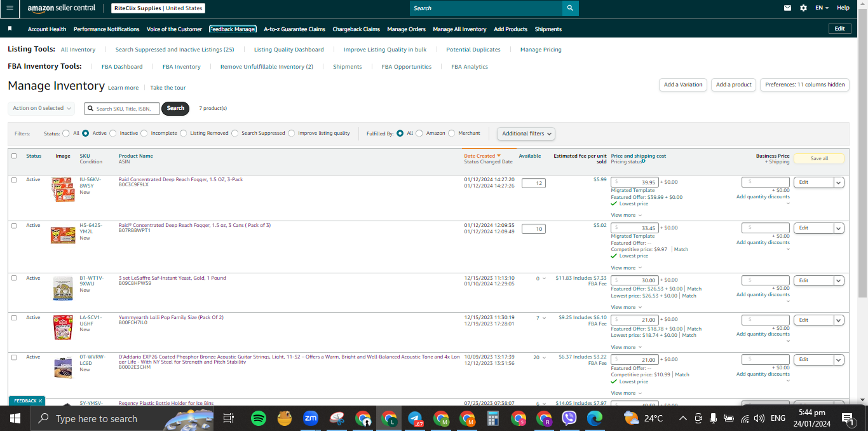The image size is (868, 431).
Task: Open the EN language dropdown
Action: click(822, 8)
